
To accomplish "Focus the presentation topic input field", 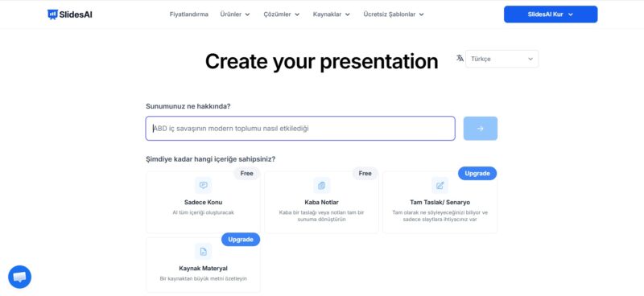I will coord(300,129).
